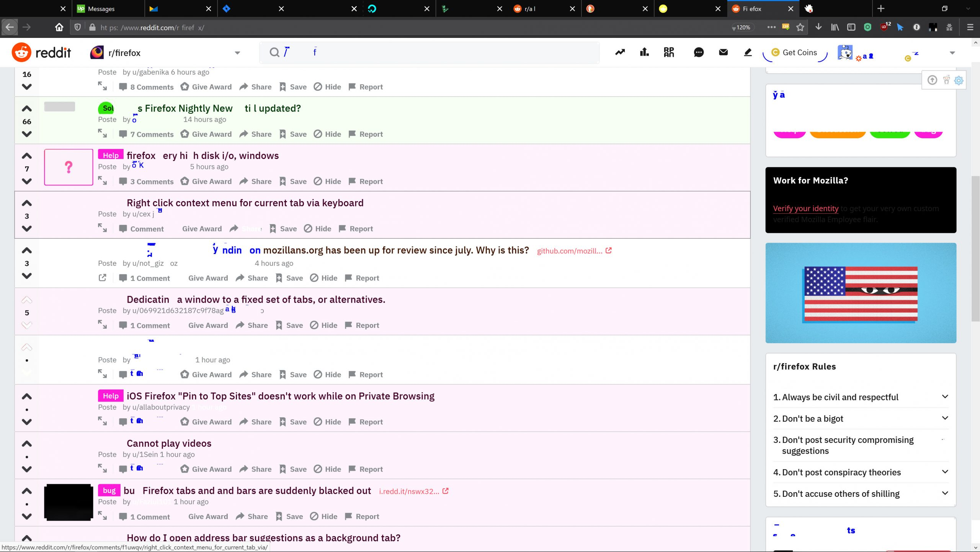Upvote the mozillans.org review post

click(x=26, y=251)
